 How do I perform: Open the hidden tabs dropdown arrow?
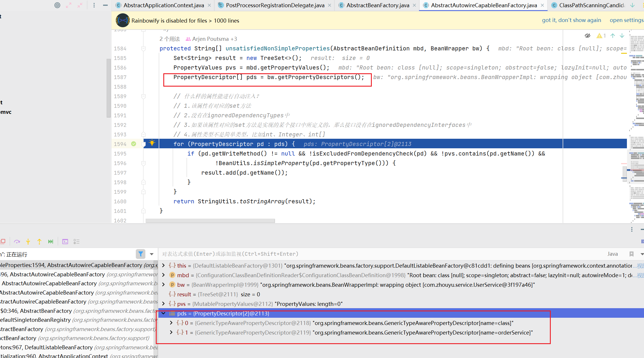[x=632, y=5]
